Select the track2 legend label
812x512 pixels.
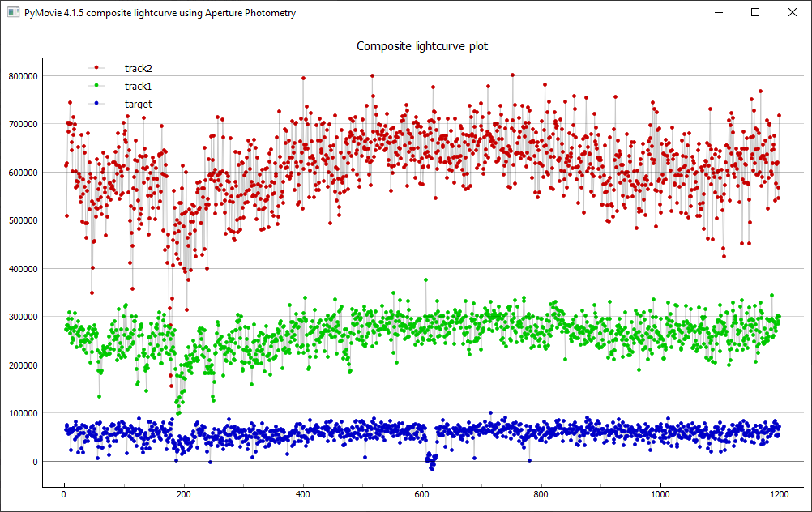tap(138, 68)
